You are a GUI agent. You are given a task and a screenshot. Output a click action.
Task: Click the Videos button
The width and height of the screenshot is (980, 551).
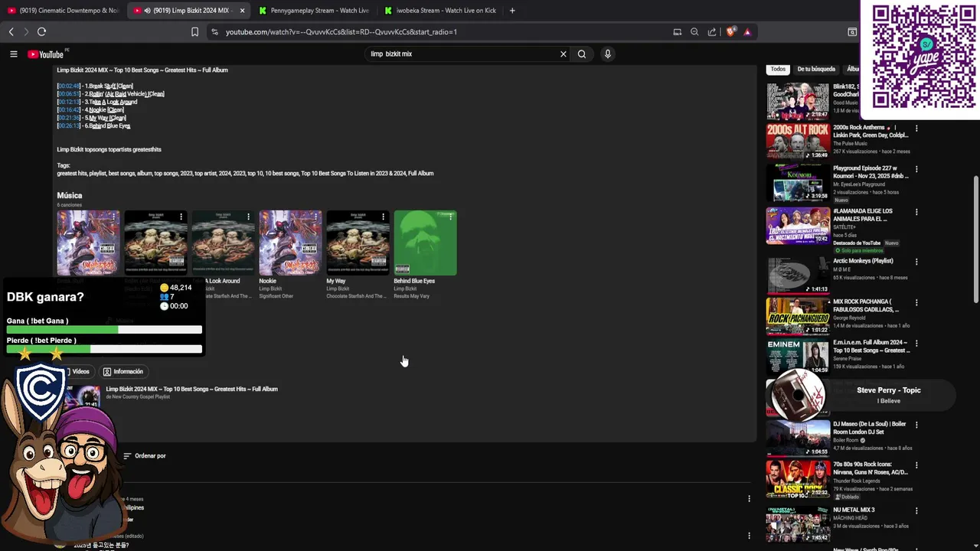tap(77, 372)
